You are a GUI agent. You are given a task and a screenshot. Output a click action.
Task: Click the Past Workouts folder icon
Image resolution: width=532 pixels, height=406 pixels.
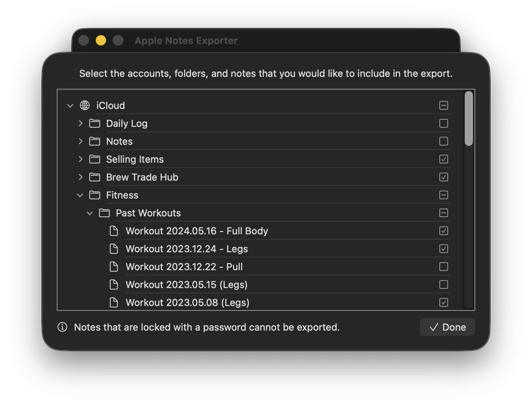104,213
